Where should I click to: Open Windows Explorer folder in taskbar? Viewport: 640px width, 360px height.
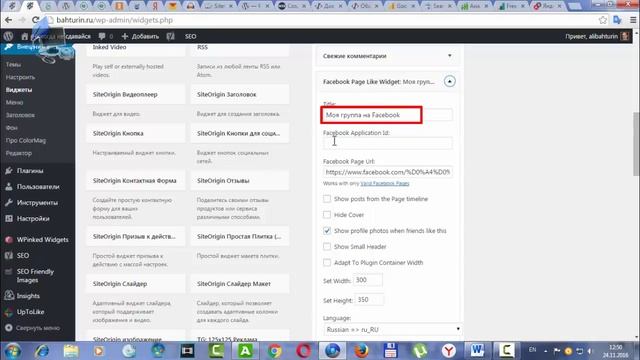(71, 351)
